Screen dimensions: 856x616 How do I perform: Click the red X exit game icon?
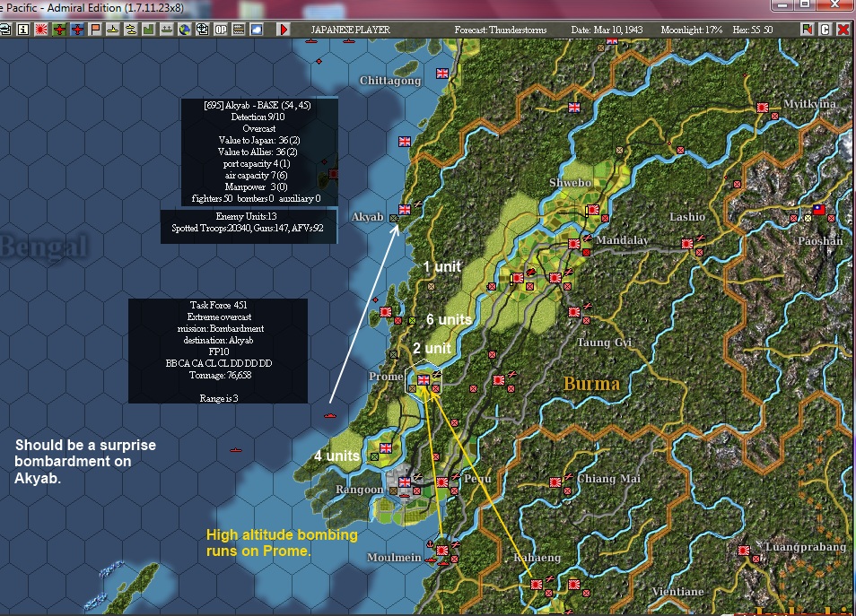tap(843, 30)
